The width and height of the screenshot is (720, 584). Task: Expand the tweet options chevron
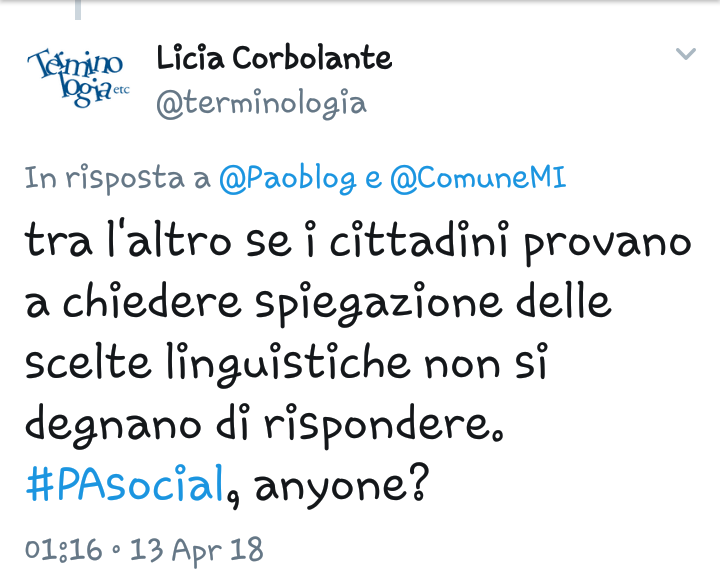click(x=686, y=54)
